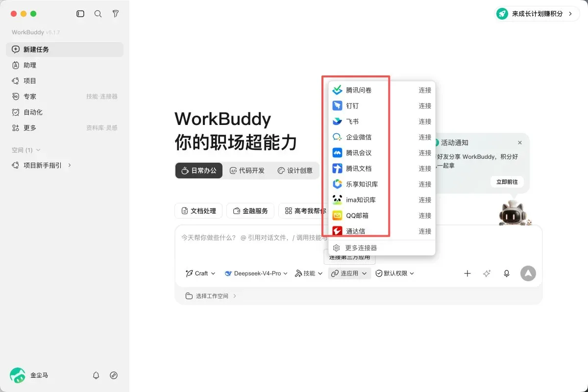This screenshot has height=392, width=588.
Task: Click the 通达信 icon in connector list
Action: (337, 231)
